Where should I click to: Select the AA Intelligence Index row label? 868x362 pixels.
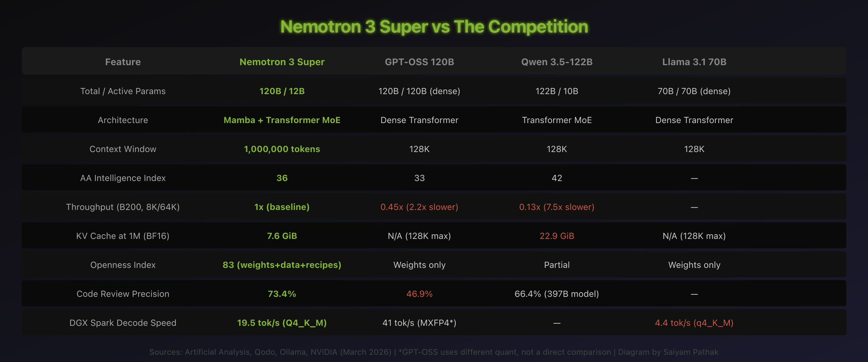point(123,178)
